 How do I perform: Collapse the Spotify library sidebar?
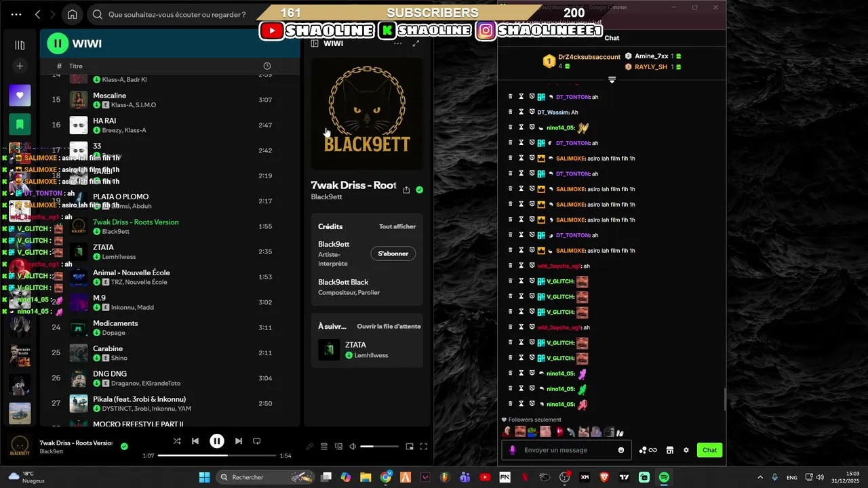tap(20, 45)
